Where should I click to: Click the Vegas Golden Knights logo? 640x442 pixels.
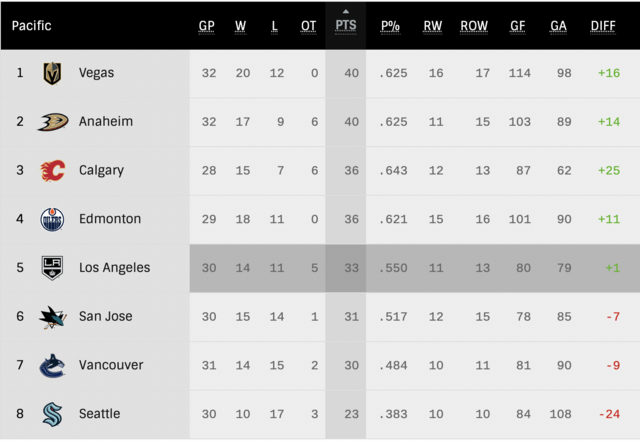click(x=52, y=73)
